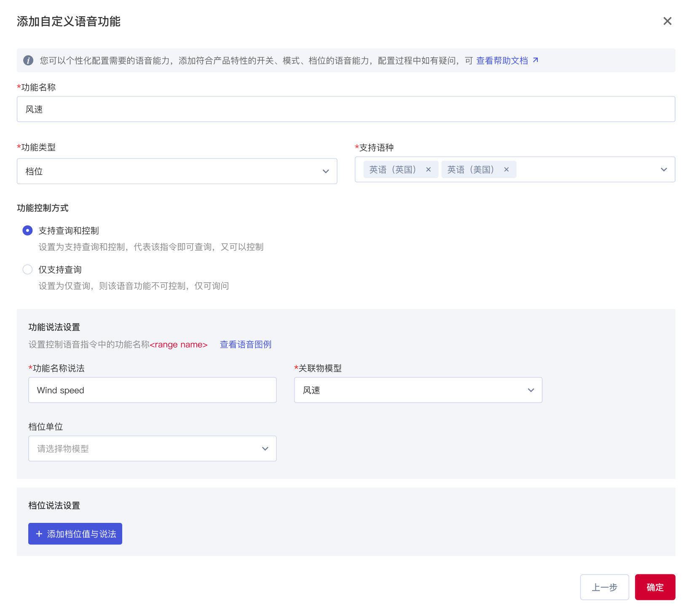Viewport: 692px width, 616px height.
Task: Click the chevron of 功能类型 dropdown
Action: coord(325,171)
